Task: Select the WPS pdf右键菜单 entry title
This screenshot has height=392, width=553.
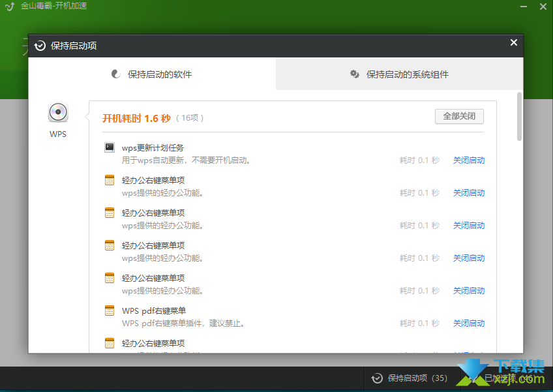Action: coord(154,311)
